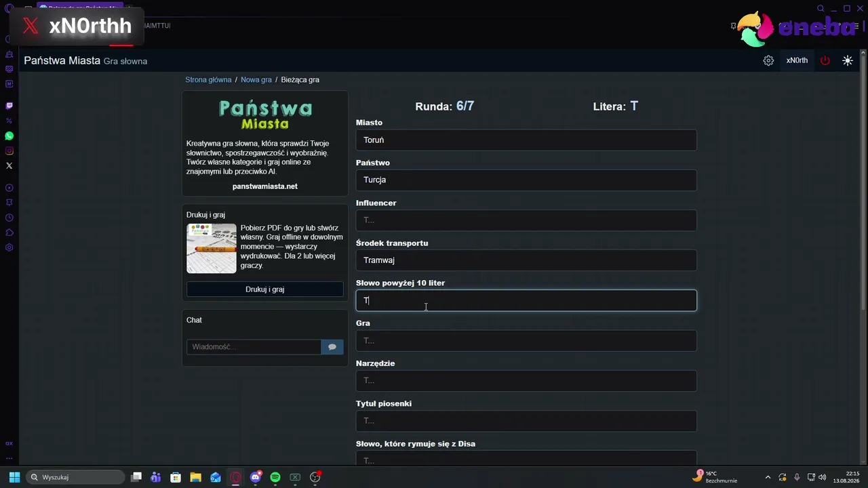The width and height of the screenshot is (868, 488).
Task: Open Xbox Game Bar taskbar icon
Action: 295,477
